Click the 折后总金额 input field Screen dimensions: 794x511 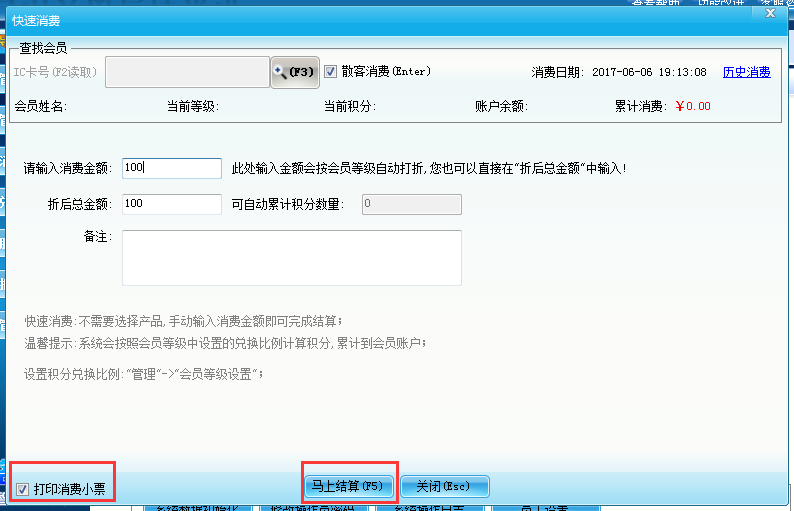pyautogui.click(x=172, y=204)
